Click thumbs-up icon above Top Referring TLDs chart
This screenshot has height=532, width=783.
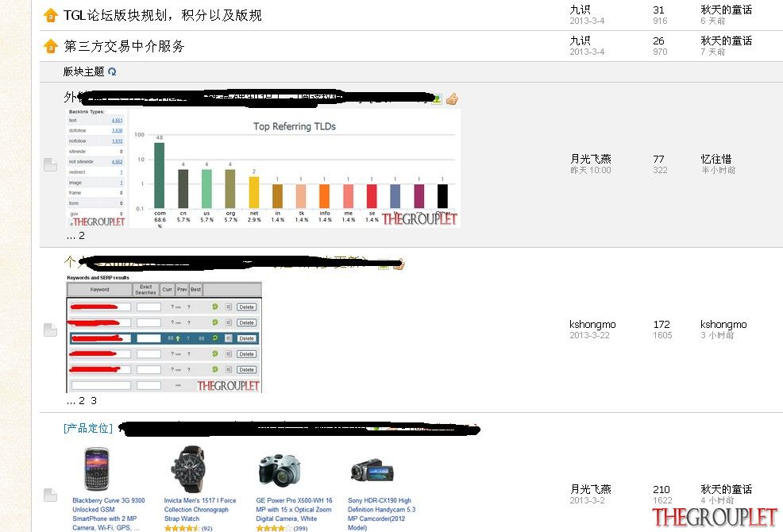pos(453,99)
